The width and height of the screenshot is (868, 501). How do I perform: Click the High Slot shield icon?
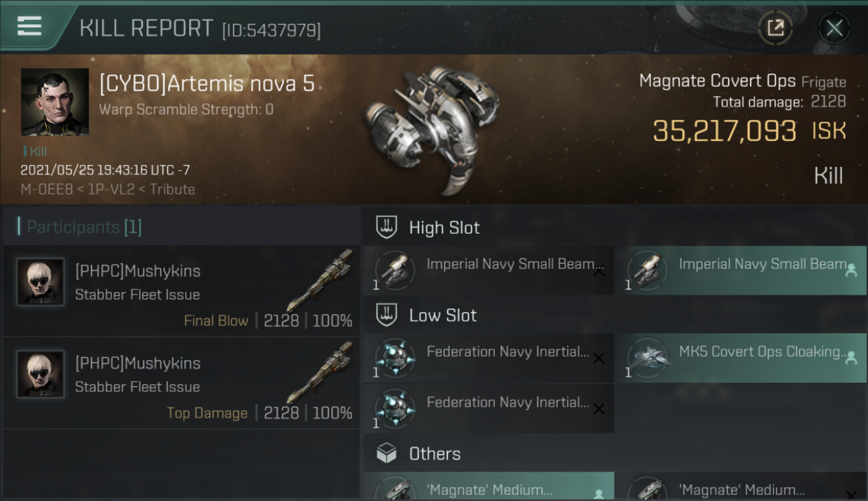(x=387, y=227)
